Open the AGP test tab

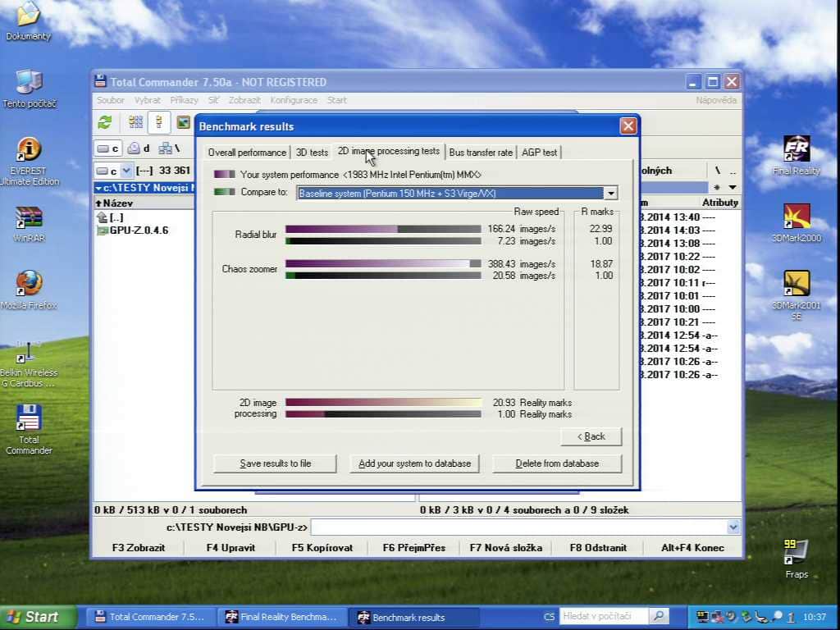539,153
